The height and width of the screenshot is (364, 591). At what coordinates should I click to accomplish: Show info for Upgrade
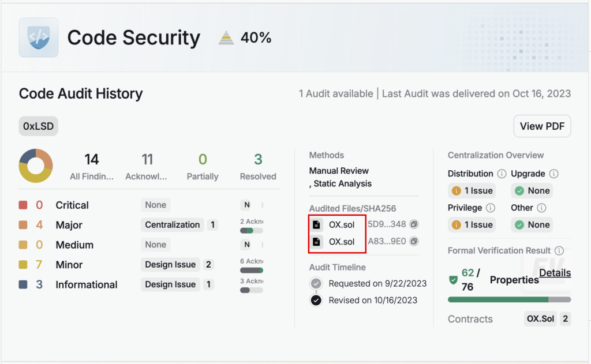click(x=553, y=174)
